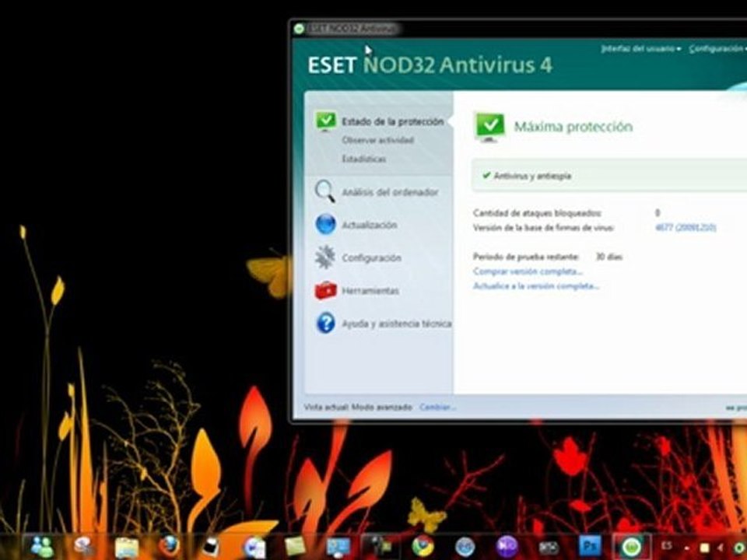Click the volume icon in system tray
The image size is (747, 560).
point(720,548)
